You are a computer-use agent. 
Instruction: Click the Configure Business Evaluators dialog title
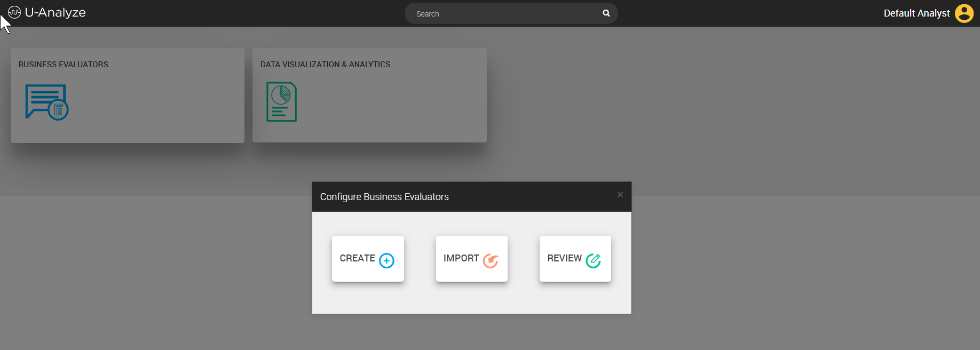(x=384, y=197)
